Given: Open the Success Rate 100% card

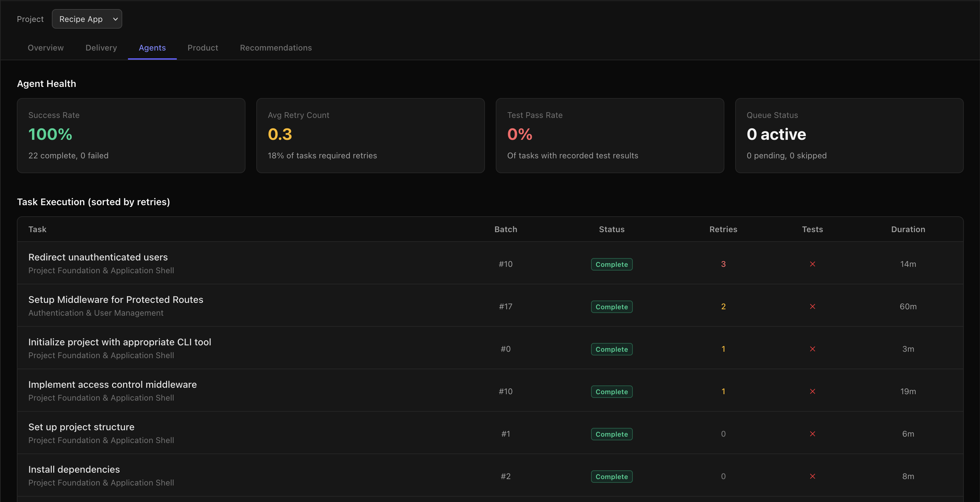Looking at the screenshot, I should point(131,135).
